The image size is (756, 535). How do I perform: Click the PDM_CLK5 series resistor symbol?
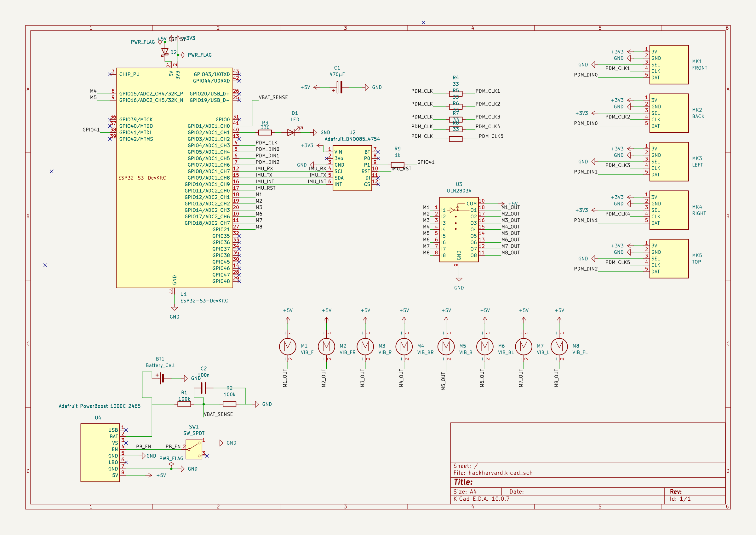pos(456,139)
